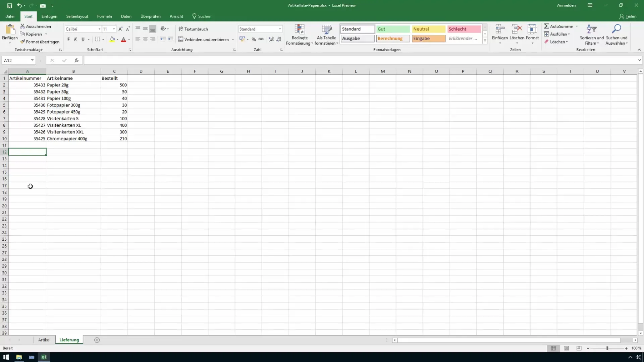Viewport: 644px width, 362px height.
Task: Switch to the Seitenlayout tab
Action: (x=77, y=16)
